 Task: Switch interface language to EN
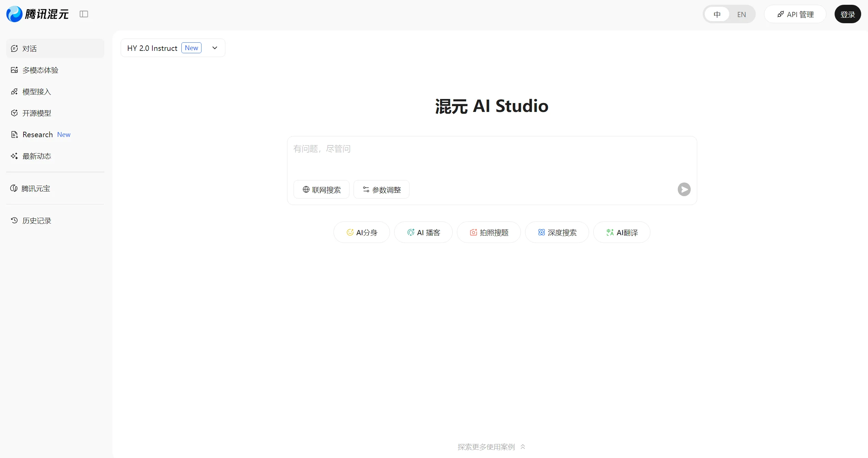[x=742, y=14]
